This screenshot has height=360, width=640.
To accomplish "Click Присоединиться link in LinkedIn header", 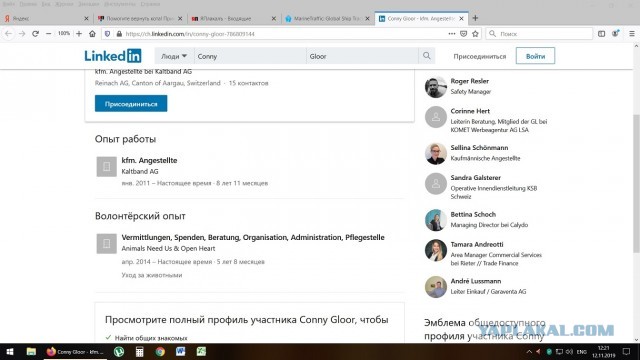I will tap(480, 56).
